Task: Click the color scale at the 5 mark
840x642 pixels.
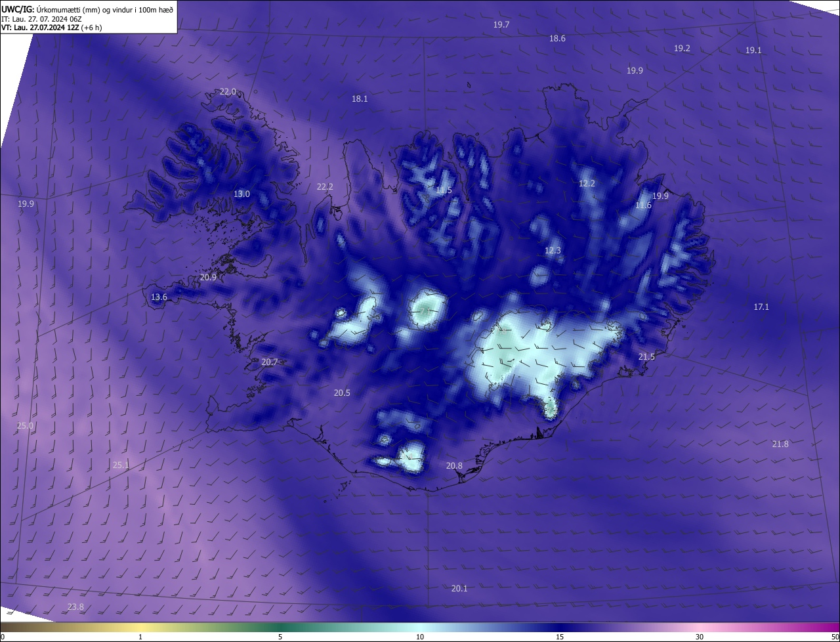Action: 280,637
